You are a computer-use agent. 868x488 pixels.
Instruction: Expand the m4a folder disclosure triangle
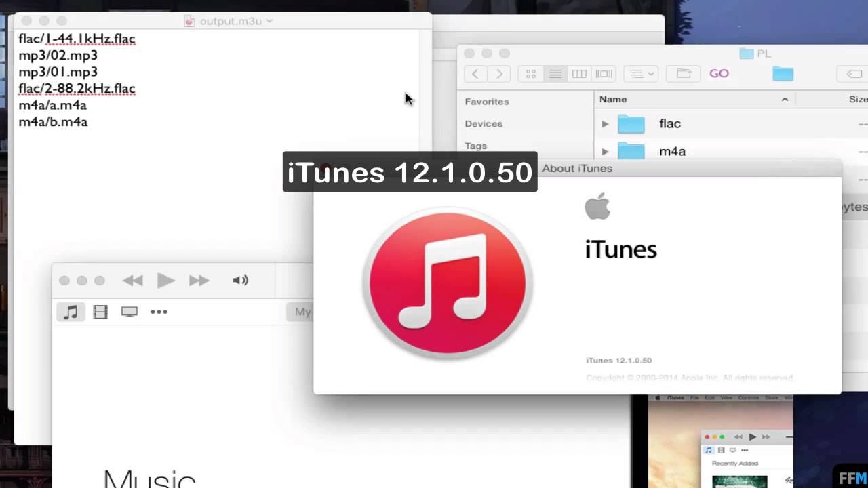(x=605, y=152)
